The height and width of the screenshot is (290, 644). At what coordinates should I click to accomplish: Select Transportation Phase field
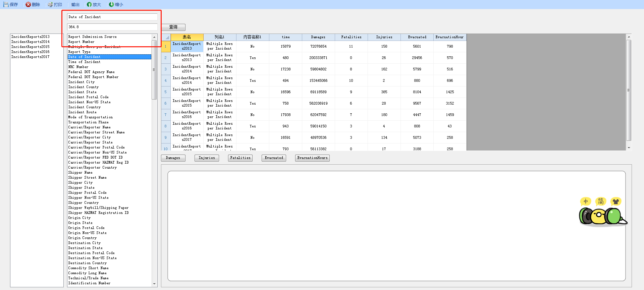[x=109, y=122]
